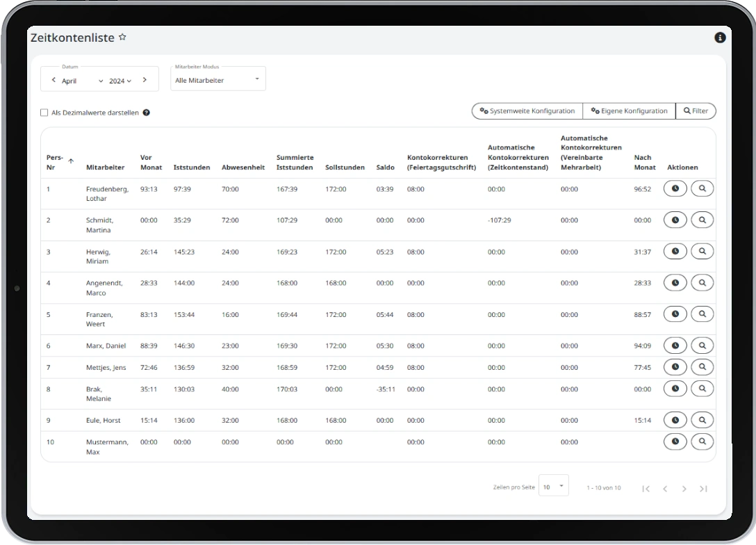This screenshot has width=756, height=545.
Task: View details via magnifier for Franzen, Weert
Action: pos(702,314)
